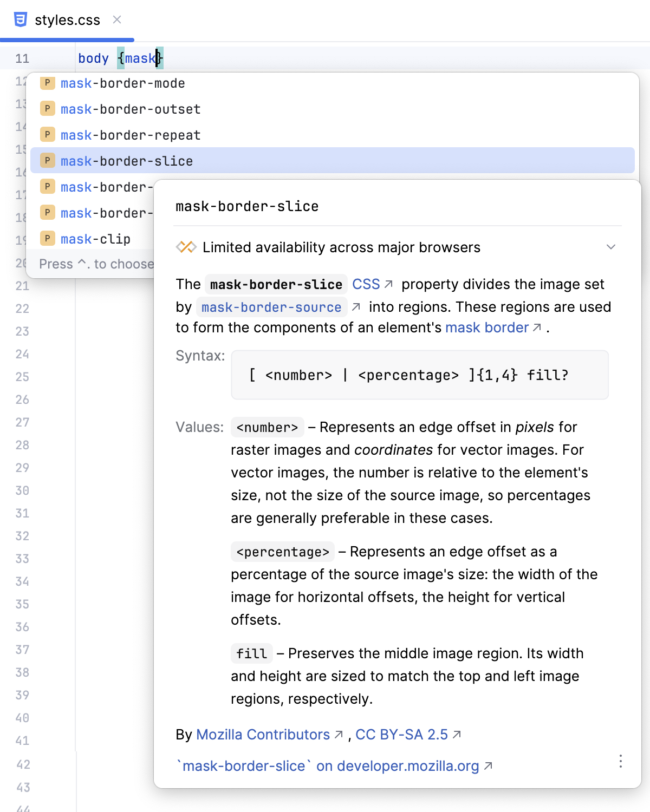Click the arrow icon after mask-border-source

click(x=356, y=307)
